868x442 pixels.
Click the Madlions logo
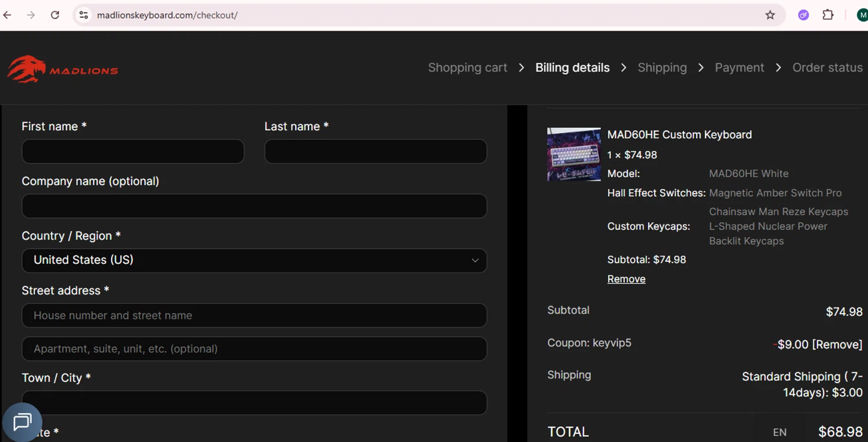(62, 69)
